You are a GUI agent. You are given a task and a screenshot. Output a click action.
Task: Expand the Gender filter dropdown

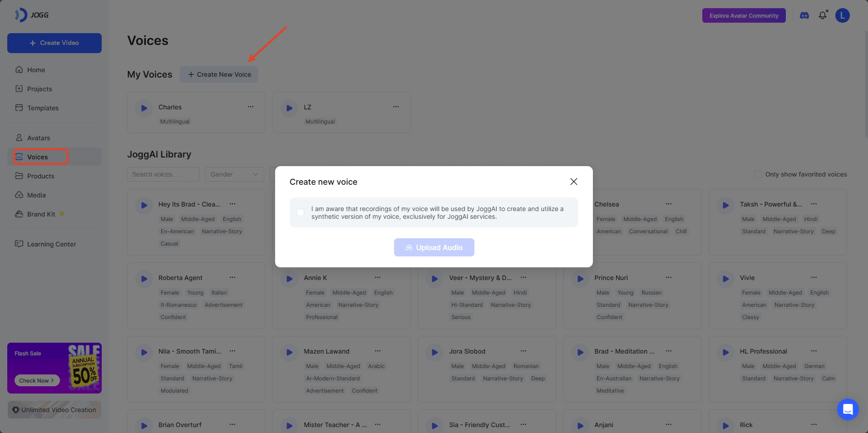(234, 174)
